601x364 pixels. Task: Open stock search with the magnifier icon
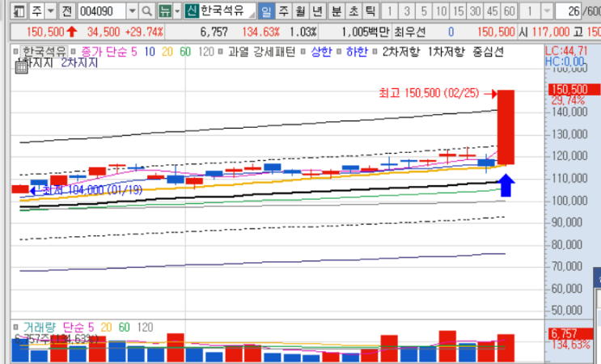[146, 11]
